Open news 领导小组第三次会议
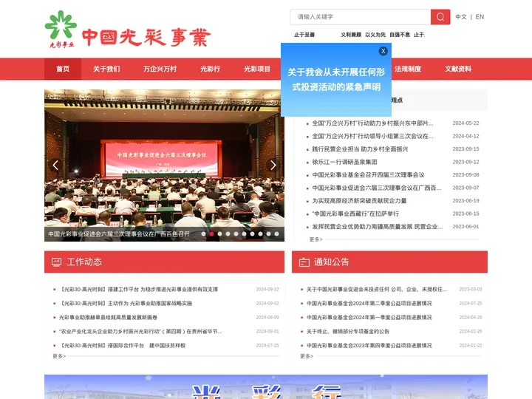The width and height of the screenshot is (532, 399). pos(372,136)
